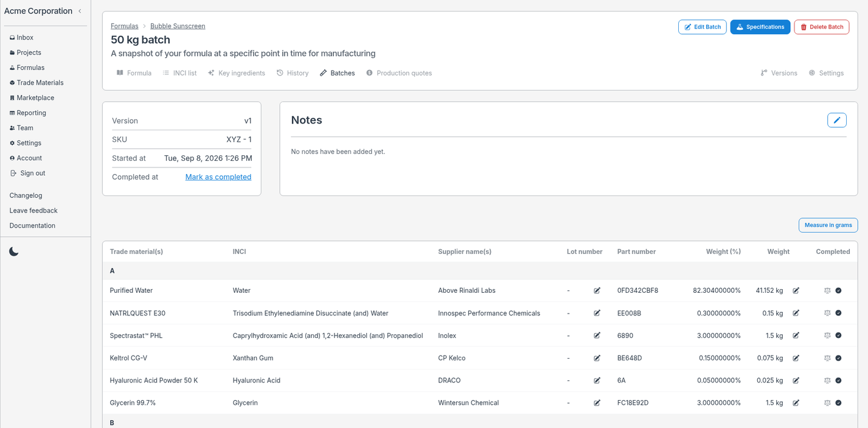Edit weight of Hyaluronic Acid Powder row
The image size is (868, 428).
point(796,381)
